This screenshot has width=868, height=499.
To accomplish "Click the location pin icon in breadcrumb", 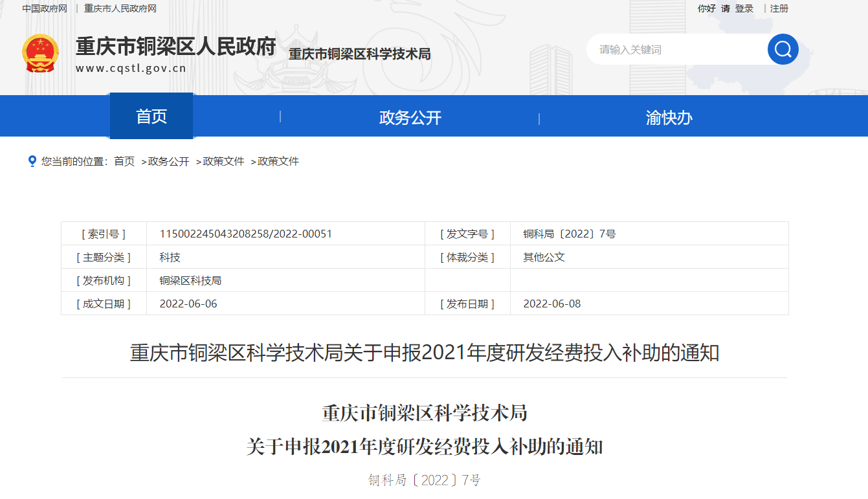I will [x=32, y=161].
